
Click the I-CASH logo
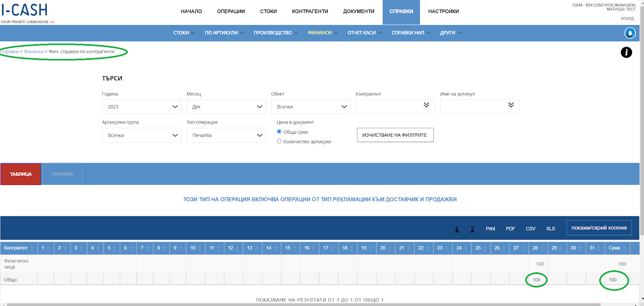pyautogui.click(x=24, y=9)
